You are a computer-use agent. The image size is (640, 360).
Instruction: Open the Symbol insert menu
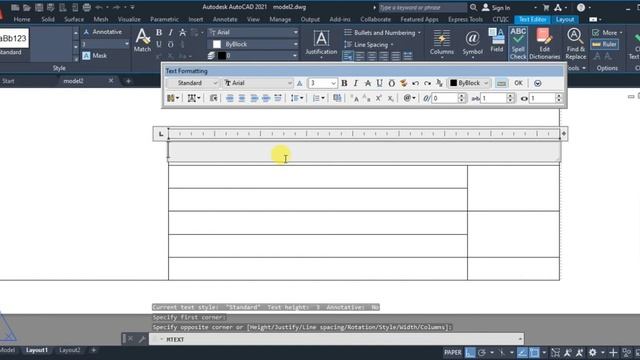pyautogui.click(x=472, y=43)
